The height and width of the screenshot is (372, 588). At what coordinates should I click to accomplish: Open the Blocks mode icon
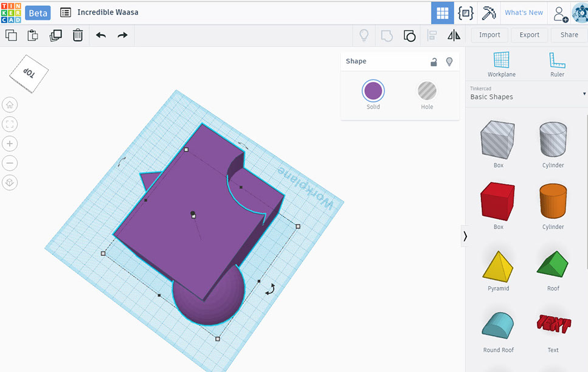466,13
